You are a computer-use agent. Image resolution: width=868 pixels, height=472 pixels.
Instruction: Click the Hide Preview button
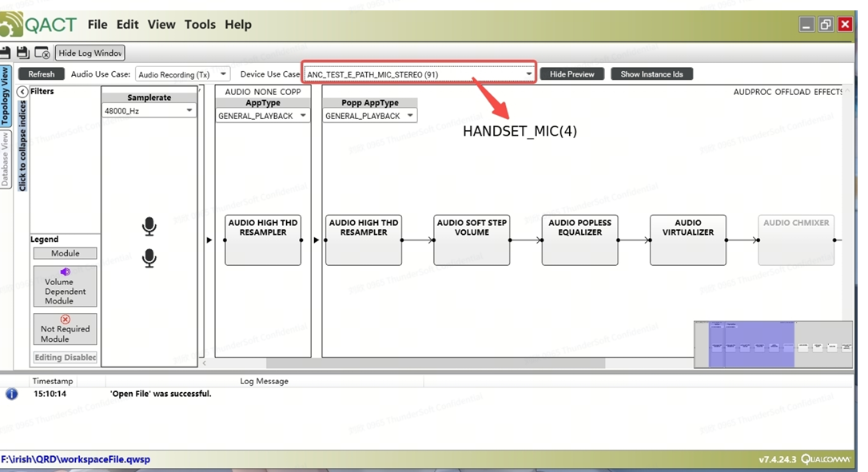pyautogui.click(x=571, y=74)
